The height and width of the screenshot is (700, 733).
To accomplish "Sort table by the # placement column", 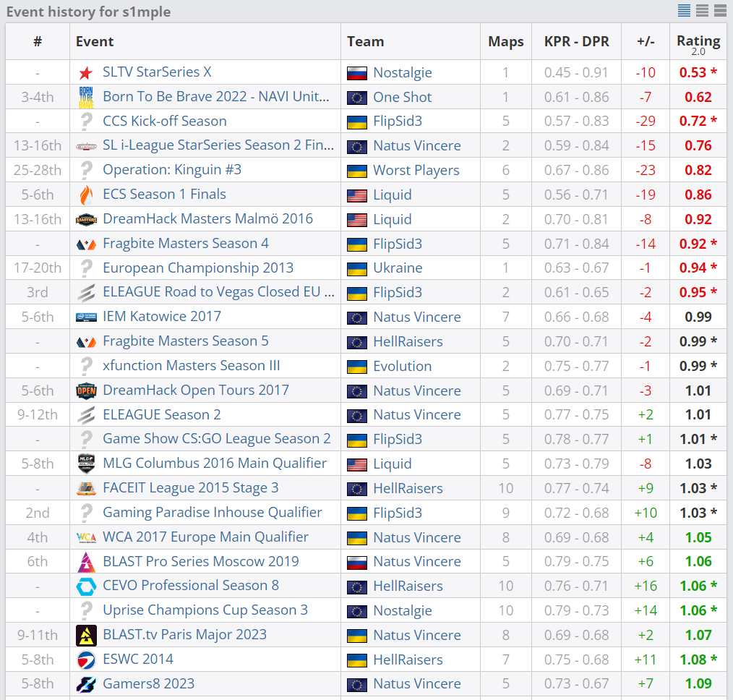I will click(38, 41).
